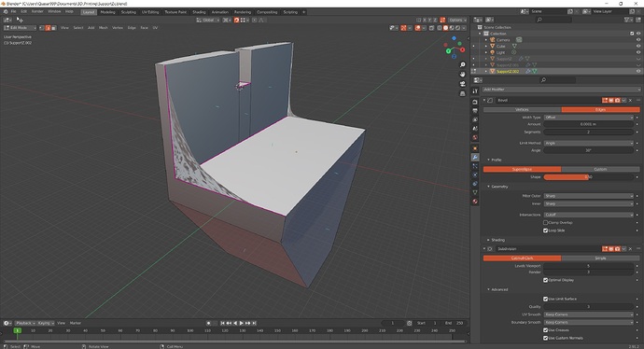Open the UV Editing workspace tab
Screen dimensions: 644x349
coord(150,12)
